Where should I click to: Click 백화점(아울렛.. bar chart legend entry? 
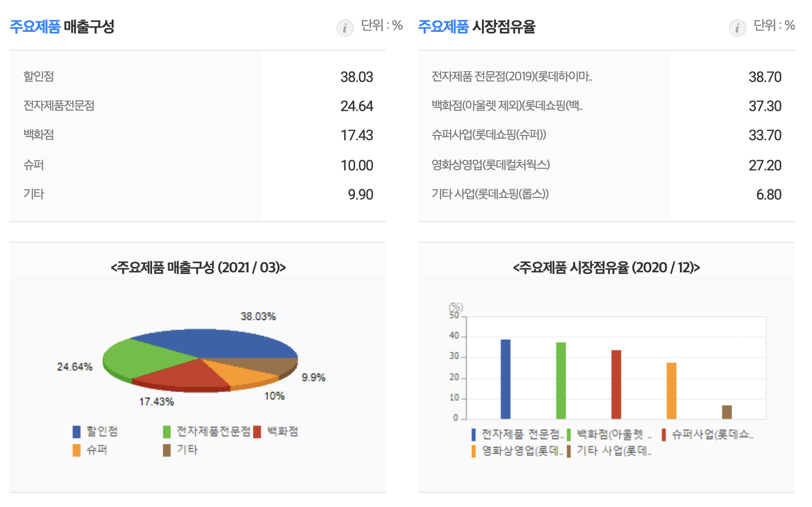(x=609, y=435)
